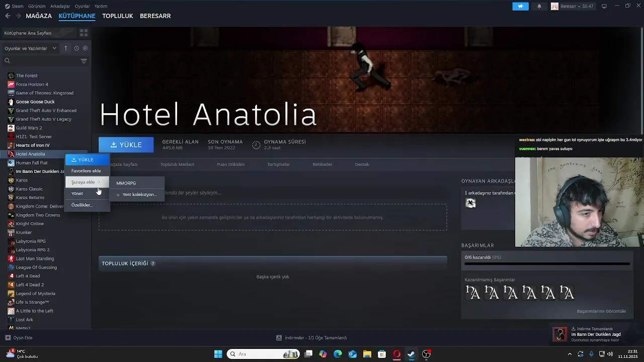Open the Destek link
This screenshot has width=644, height=362.
point(362,164)
